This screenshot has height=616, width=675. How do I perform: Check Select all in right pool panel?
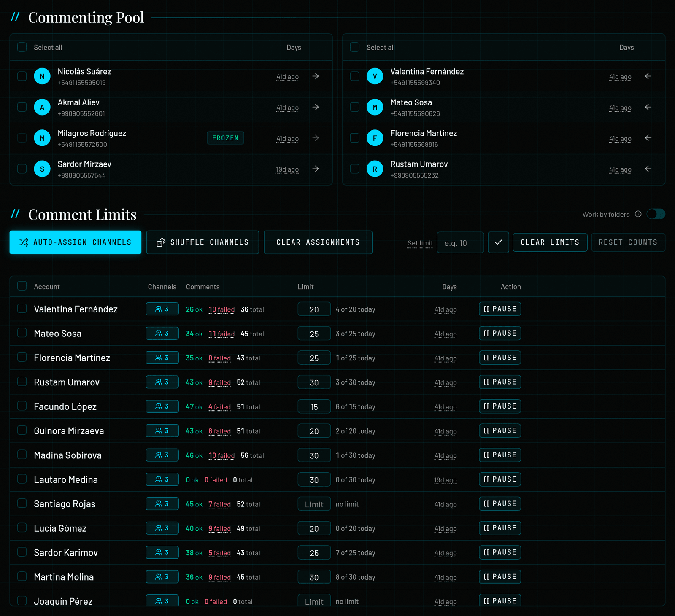point(355,47)
